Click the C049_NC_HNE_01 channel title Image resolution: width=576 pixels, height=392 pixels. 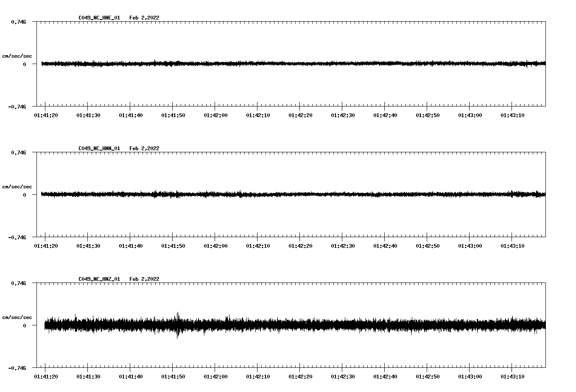pos(99,18)
